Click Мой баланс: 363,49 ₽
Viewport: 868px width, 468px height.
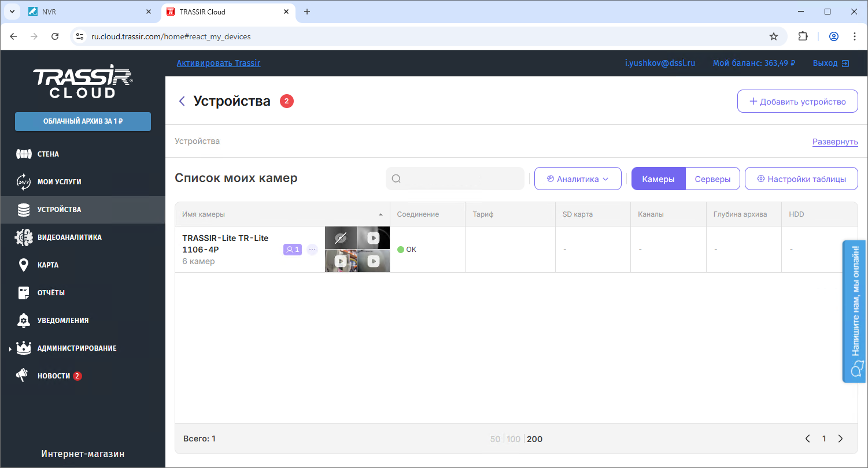[754, 63]
